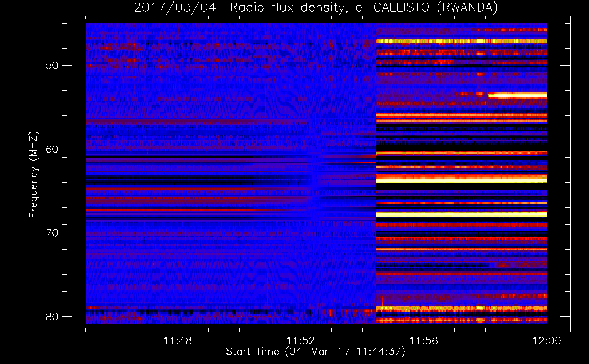Screen dimensions: 589x364
Task: Click the 11:48 time tick label
Action: pyautogui.click(x=178, y=341)
